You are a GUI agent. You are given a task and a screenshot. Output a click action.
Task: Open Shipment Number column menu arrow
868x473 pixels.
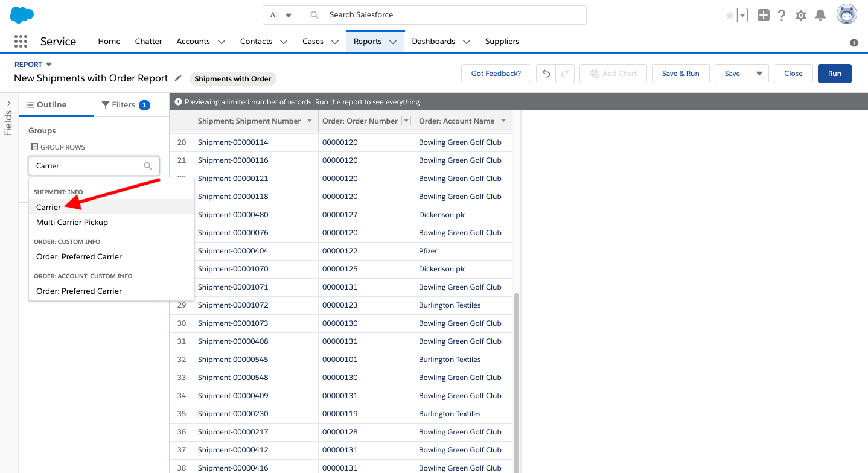coord(310,121)
